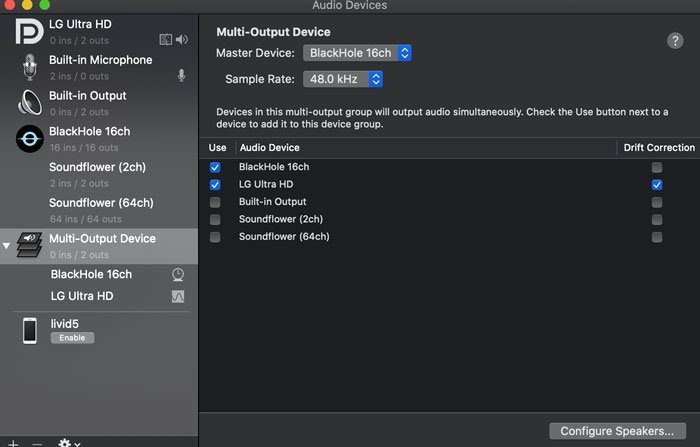Select Soundflower (2ch) in sidebar
The image size is (700, 447).
(x=99, y=175)
